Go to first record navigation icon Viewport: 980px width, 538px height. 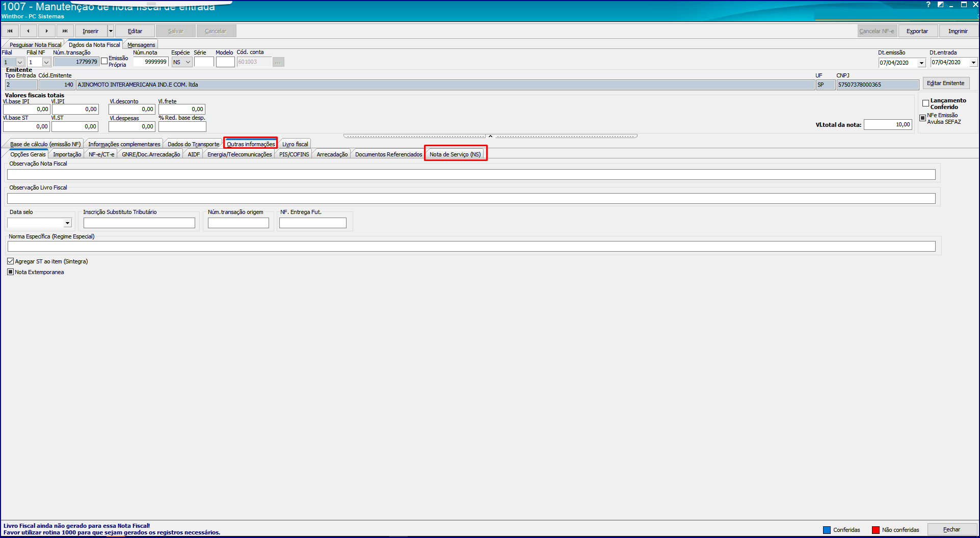(x=10, y=31)
